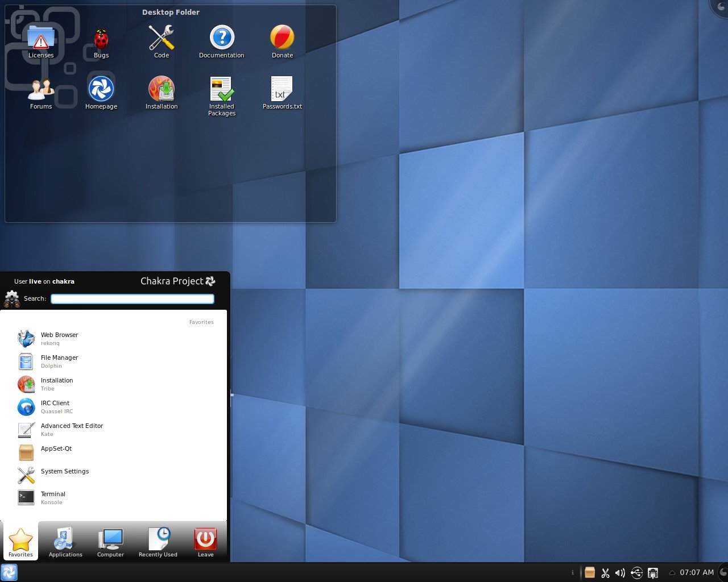Launch Installation Tribe from the favorites list
The width and height of the screenshot is (728, 582).
click(x=114, y=384)
